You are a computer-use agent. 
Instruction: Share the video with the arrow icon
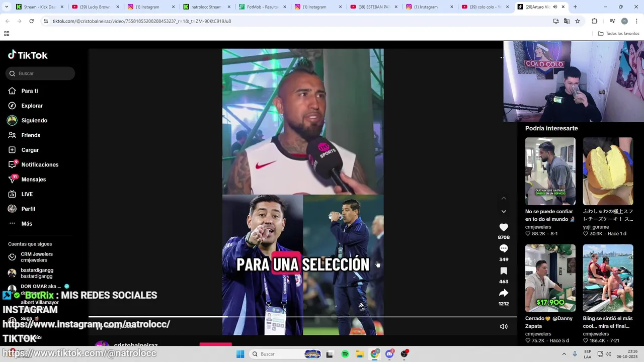click(504, 293)
